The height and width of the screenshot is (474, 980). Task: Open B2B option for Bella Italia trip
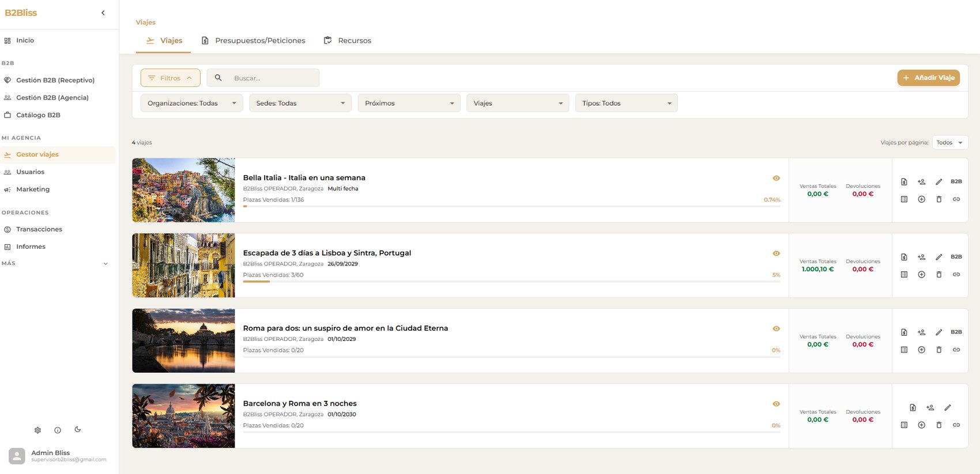pyautogui.click(x=956, y=181)
